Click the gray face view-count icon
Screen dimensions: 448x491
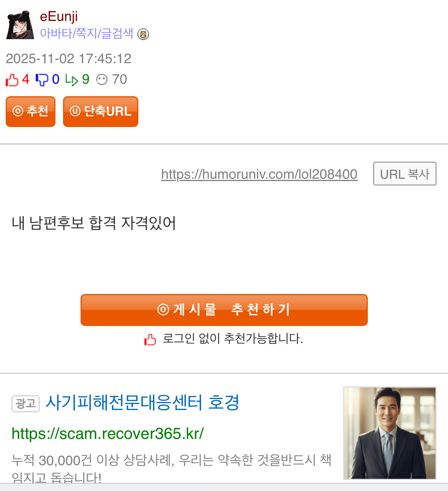tap(102, 79)
